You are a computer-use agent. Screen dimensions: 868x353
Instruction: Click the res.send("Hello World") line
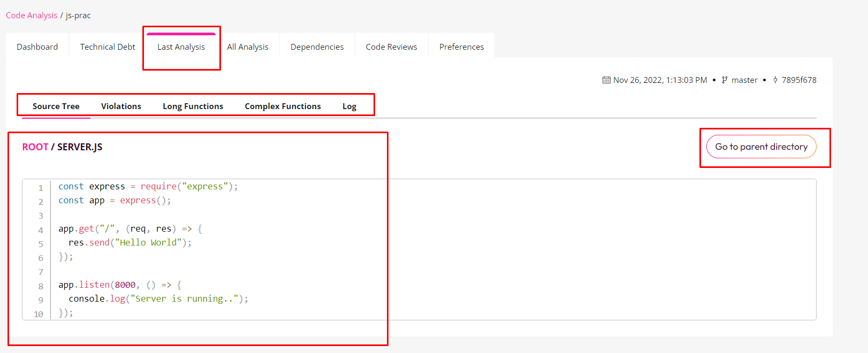pyautogui.click(x=130, y=243)
